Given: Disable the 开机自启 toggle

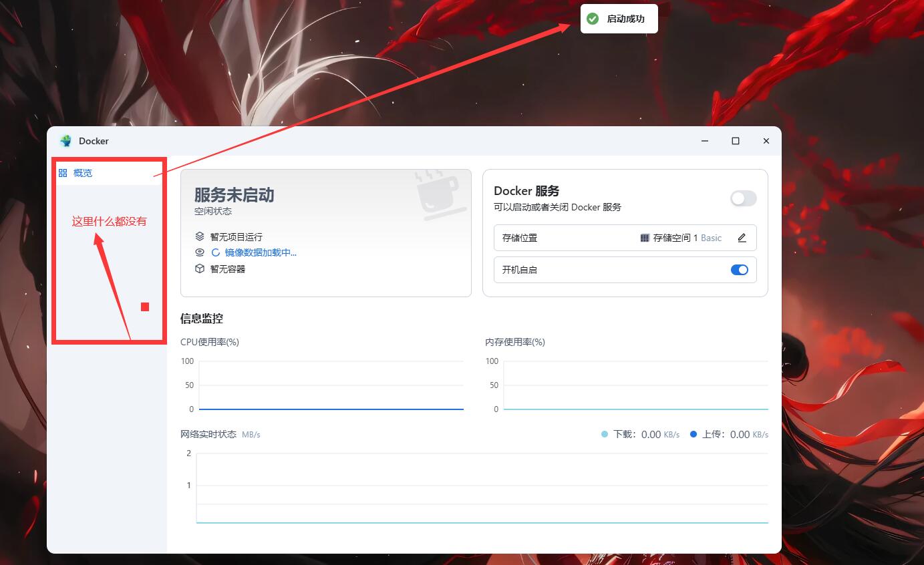Looking at the screenshot, I should point(739,270).
